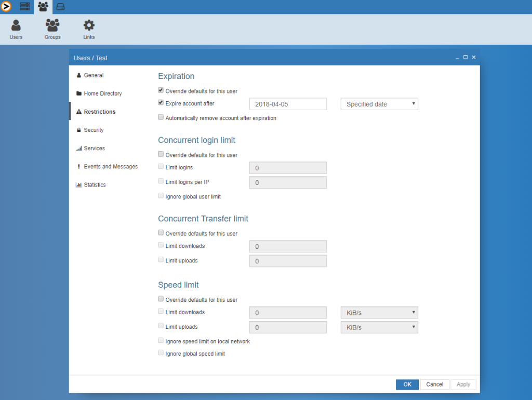Click the storage drive icon in the top bar
The image size is (532, 400).
pyautogui.click(x=59, y=6)
